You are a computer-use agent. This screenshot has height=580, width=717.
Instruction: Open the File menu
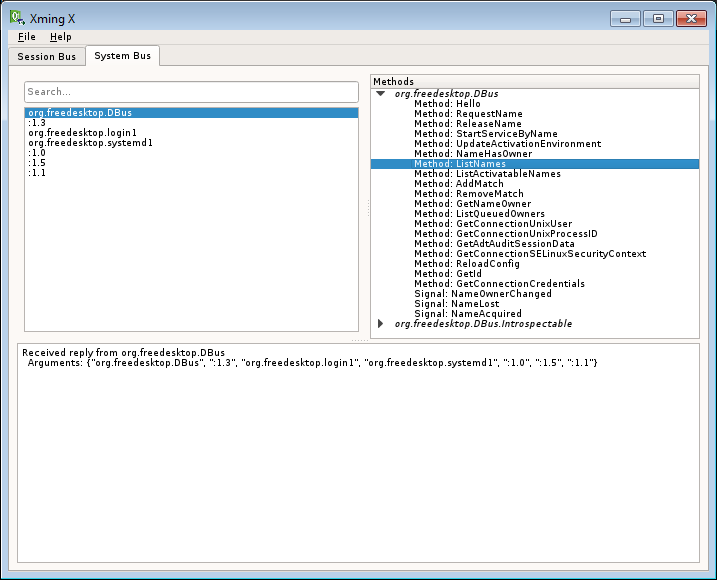tap(27, 37)
